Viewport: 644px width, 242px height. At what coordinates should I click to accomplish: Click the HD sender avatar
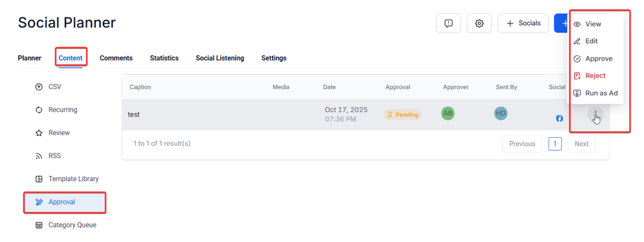coord(500,114)
